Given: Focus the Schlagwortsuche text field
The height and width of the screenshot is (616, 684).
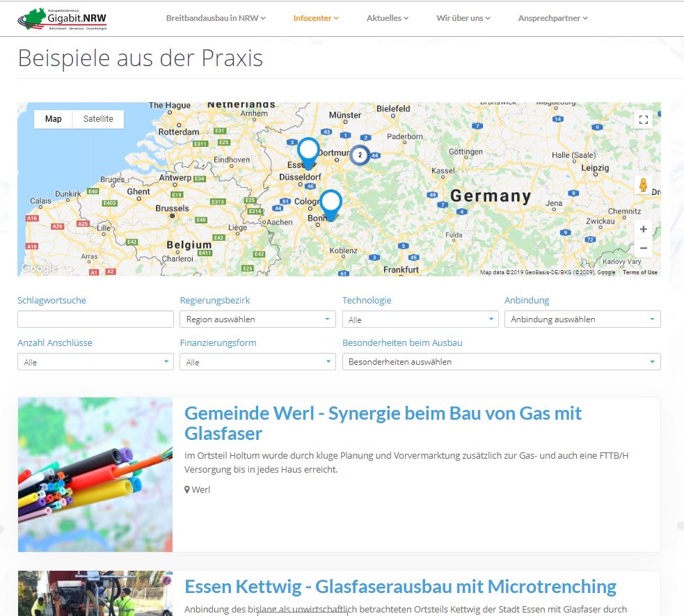Looking at the screenshot, I should [x=95, y=319].
